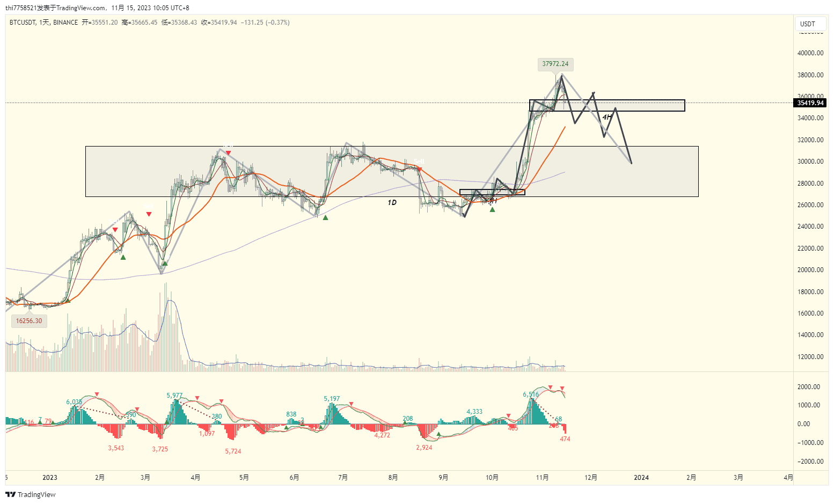Click the high value 35665.45 in header
The image size is (834, 504).
pos(144,23)
